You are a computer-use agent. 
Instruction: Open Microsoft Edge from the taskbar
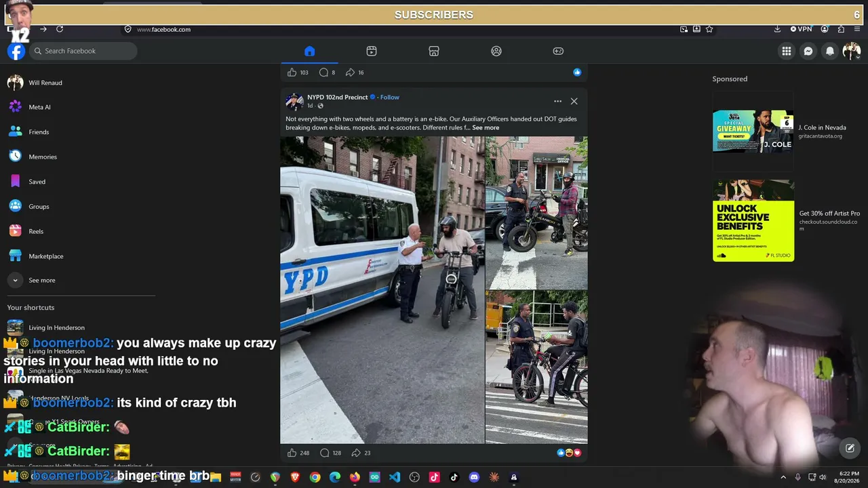335,477
